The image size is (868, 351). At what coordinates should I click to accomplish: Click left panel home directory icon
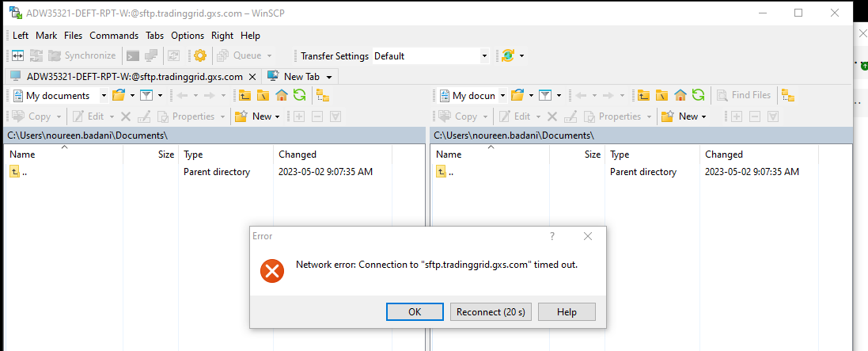282,96
